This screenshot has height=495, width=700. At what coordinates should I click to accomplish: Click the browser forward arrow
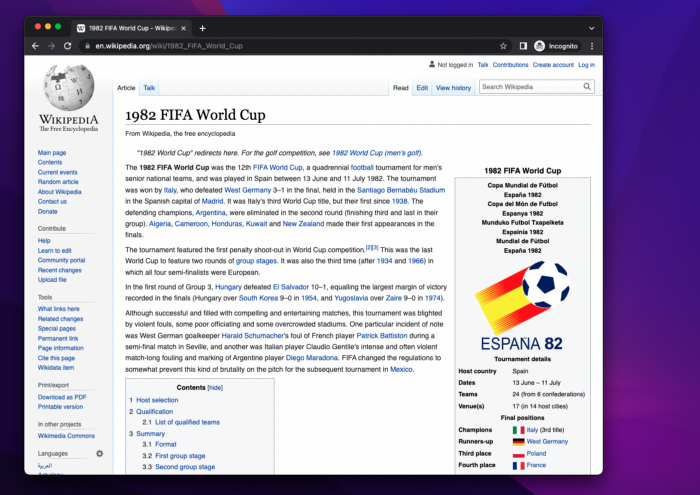(51, 46)
